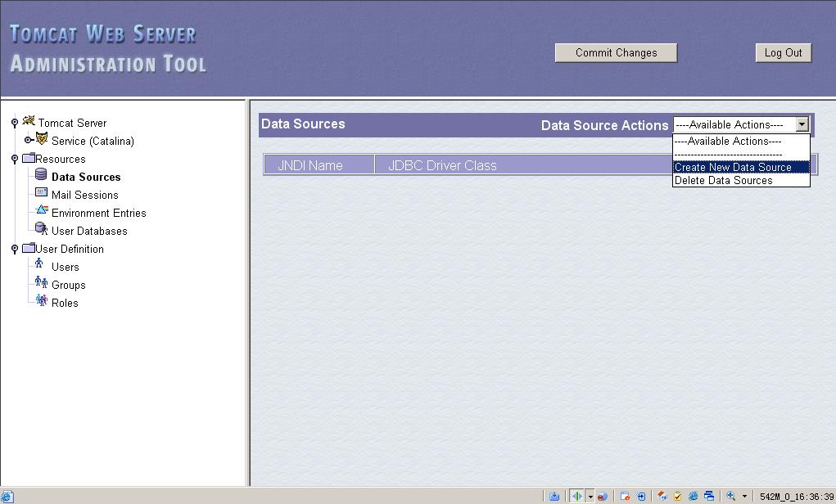The height and width of the screenshot is (504, 836).
Task: Click the Tomcat Server cat icon
Action: point(29,121)
